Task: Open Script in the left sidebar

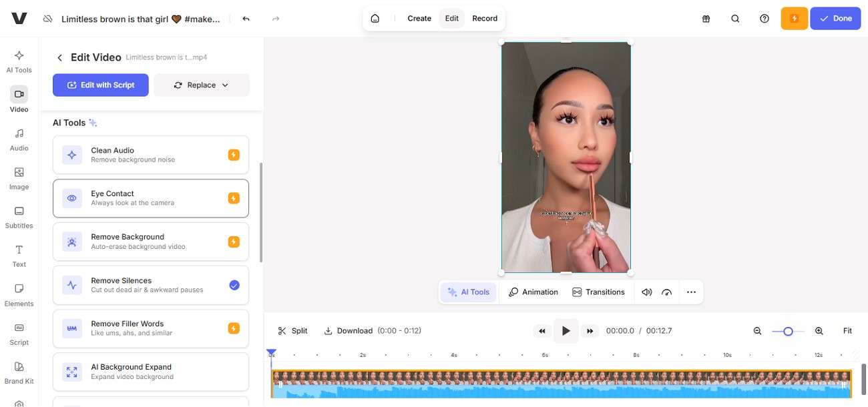Action: 19,334
